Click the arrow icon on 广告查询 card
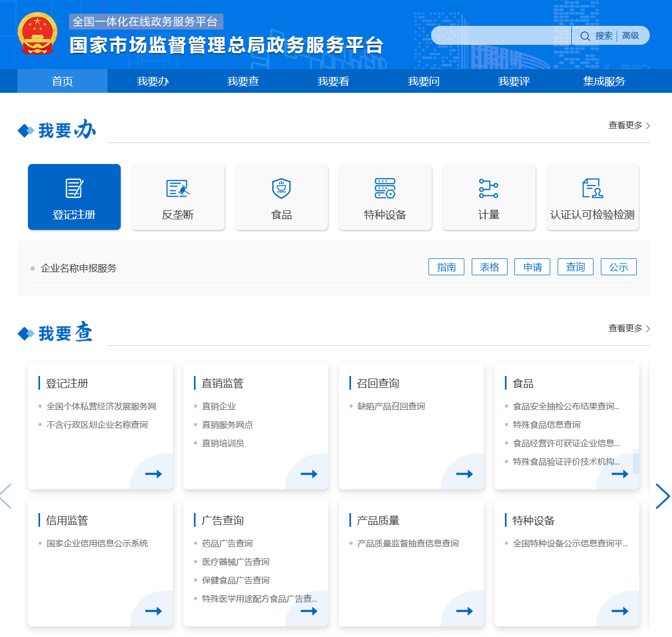Image resolution: width=672 pixels, height=637 pixels. click(x=309, y=611)
